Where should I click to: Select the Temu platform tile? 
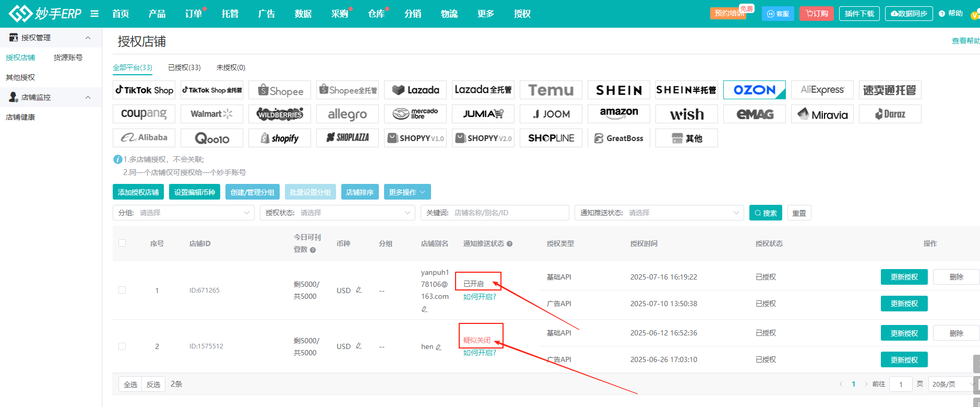pos(551,90)
